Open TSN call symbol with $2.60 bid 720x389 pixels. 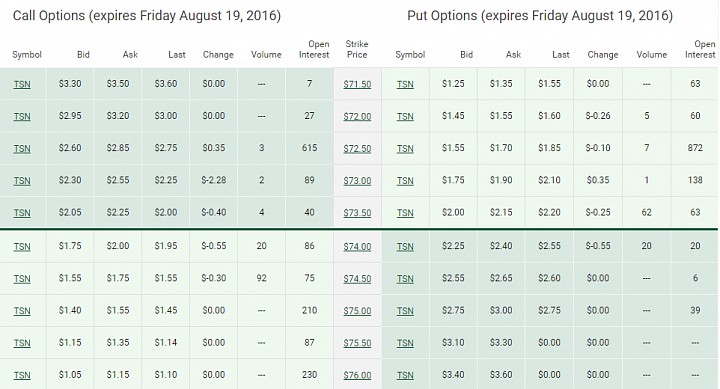tap(22, 148)
